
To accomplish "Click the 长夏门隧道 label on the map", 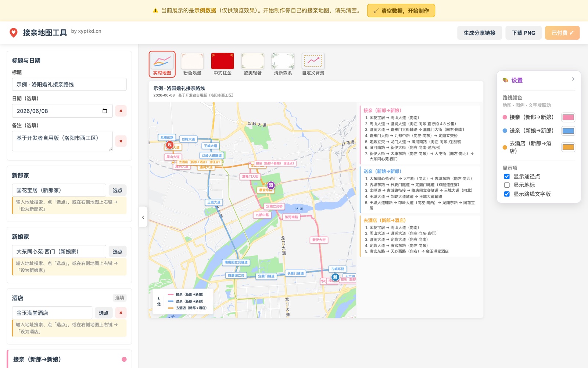I will [295, 273].
